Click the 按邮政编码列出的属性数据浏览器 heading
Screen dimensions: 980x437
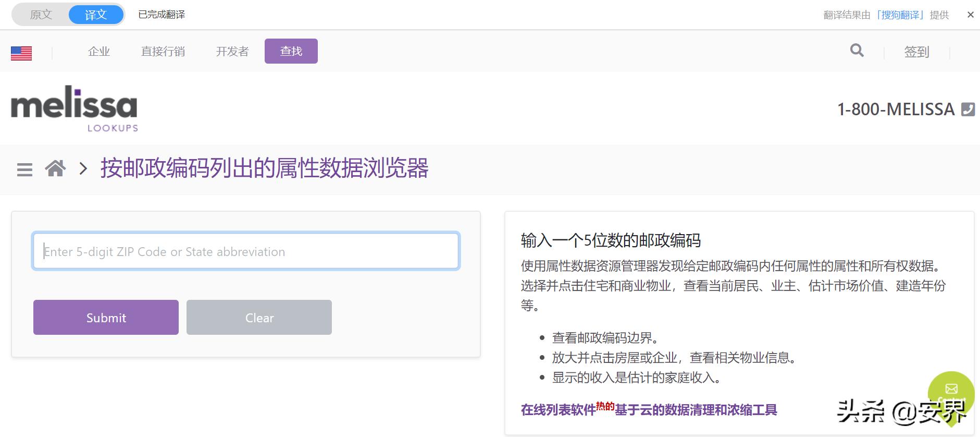tap(265, 168)
